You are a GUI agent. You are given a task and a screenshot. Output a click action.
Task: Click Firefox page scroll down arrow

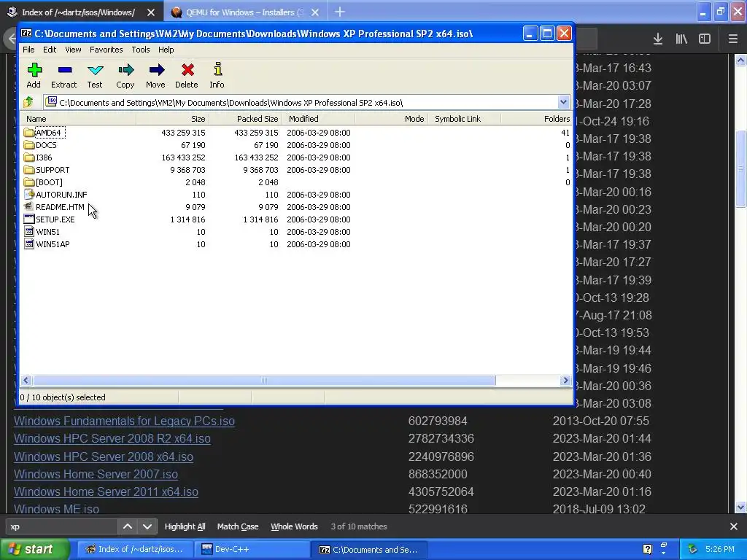tap(740, 507)
